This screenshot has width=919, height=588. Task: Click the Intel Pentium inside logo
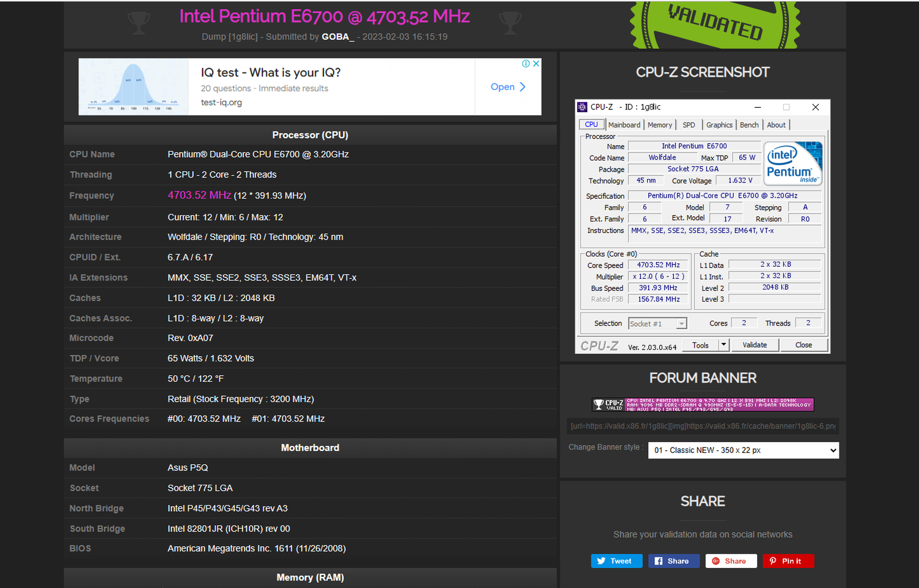[793, 163]
